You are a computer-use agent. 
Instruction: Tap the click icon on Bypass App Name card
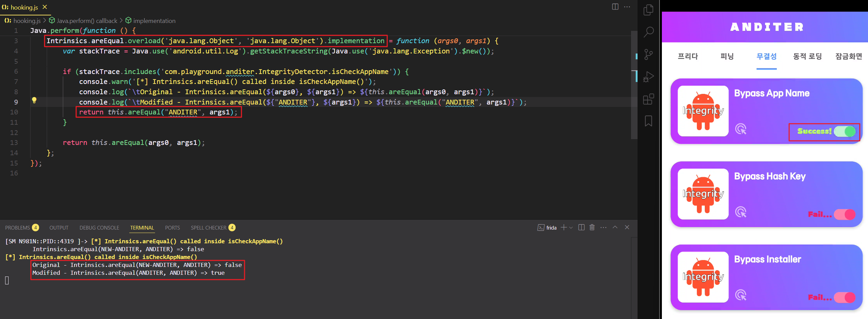pos(741,129)
